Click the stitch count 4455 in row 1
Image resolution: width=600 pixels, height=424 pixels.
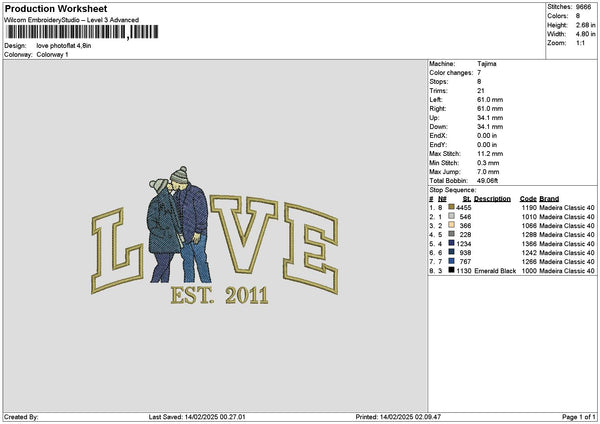pos(463,207)
